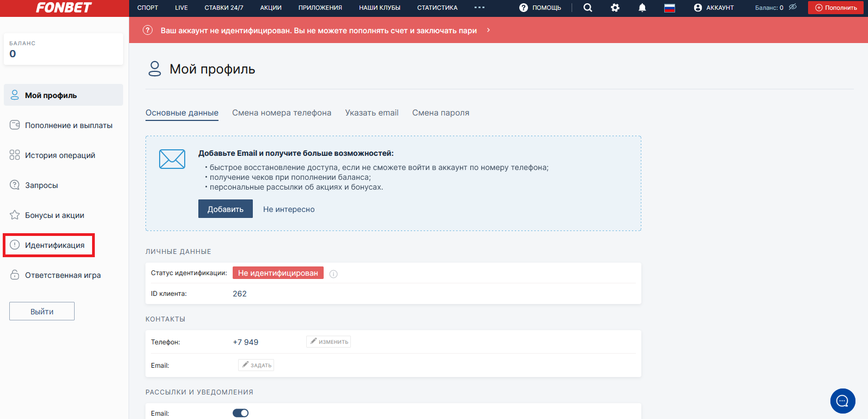This screenshot has width=868, height=419.
Task: Open notifications bell icon
Action: (642, 8)
